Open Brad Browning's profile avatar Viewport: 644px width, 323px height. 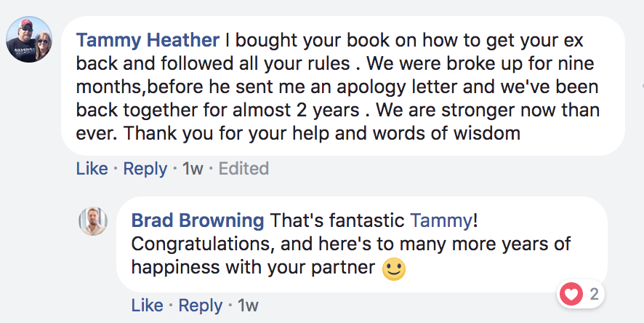pos(93,221)
